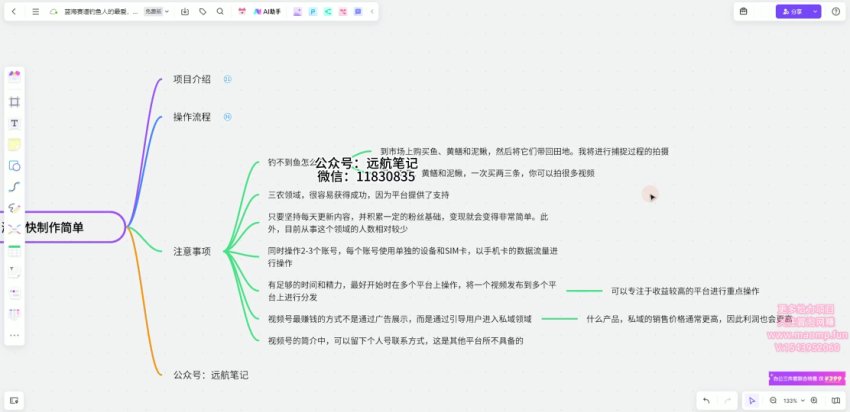Select the Shape tool
The height and width of the screenshot is (412, 850).
pos(14,165)
